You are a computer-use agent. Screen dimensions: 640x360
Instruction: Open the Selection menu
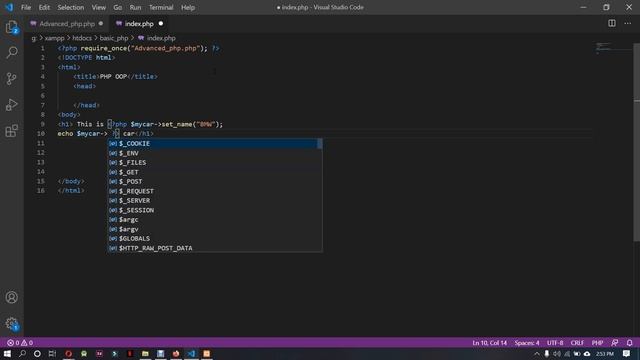71,7
